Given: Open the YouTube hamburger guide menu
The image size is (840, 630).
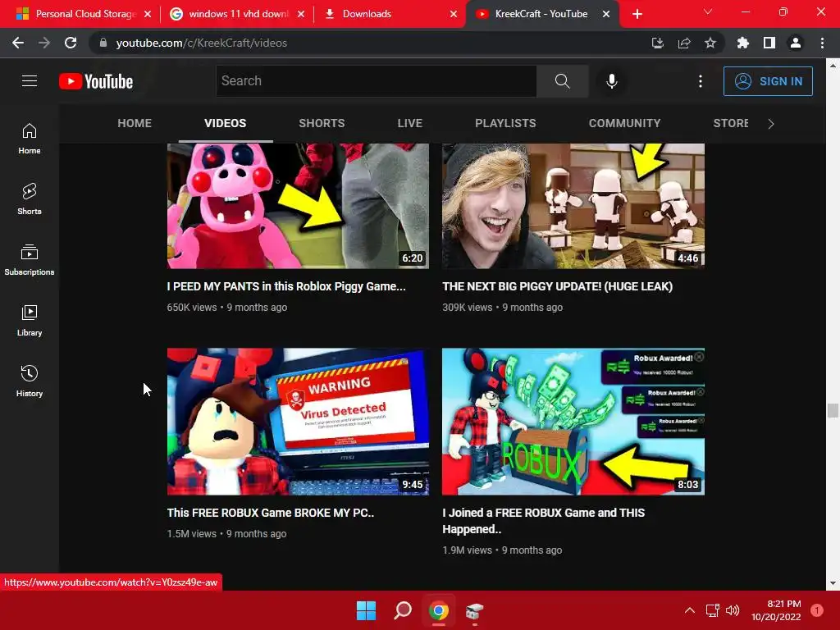Looking at the screenshot, I should point(30,81).
